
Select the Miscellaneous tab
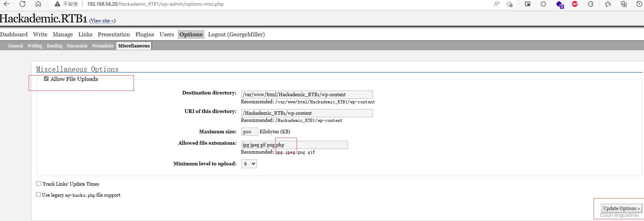(134, 46)
